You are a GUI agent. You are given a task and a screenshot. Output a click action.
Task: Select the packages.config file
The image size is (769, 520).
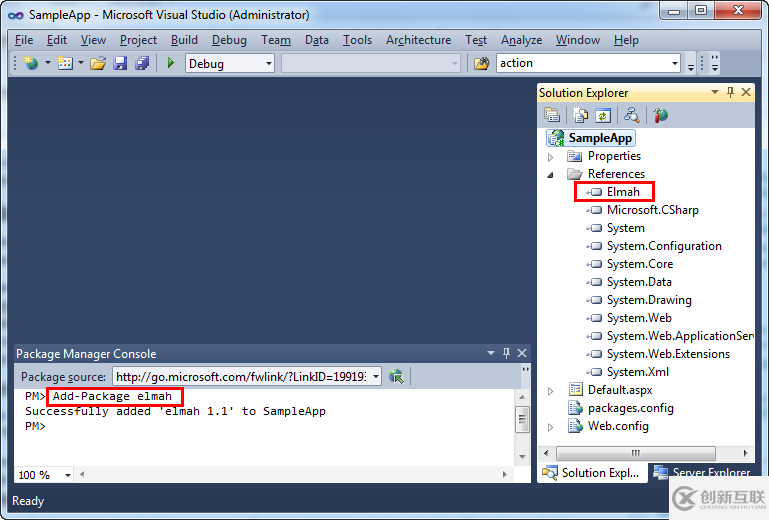(x=620, y=408)
